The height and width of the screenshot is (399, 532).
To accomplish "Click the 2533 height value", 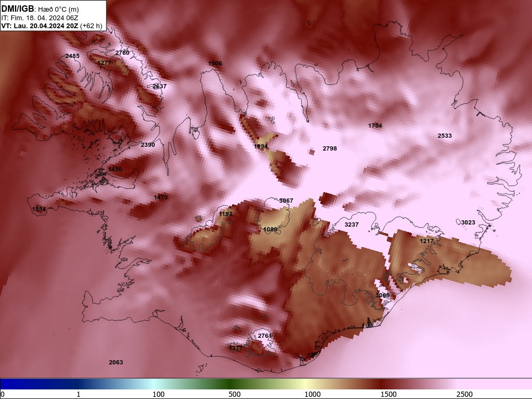I will pyautogui.click(x=444, y=136).
